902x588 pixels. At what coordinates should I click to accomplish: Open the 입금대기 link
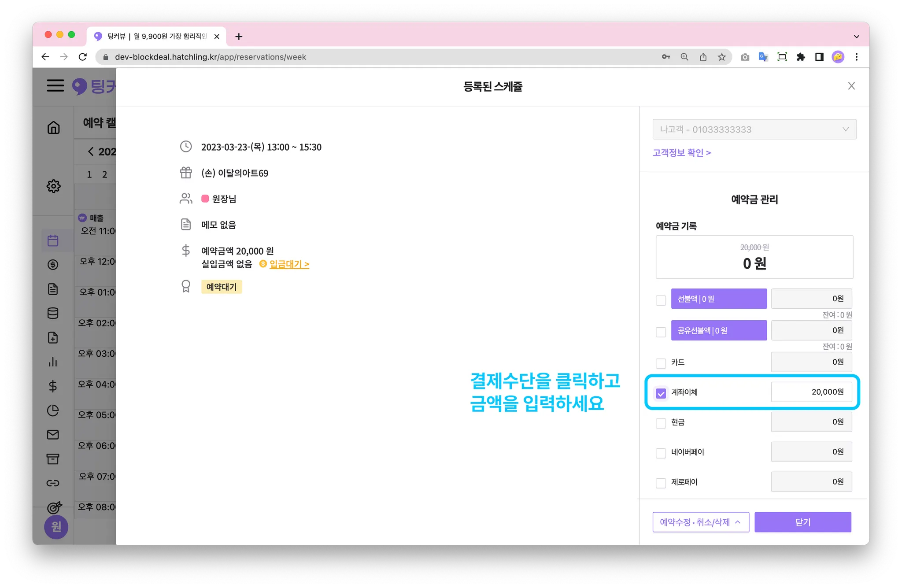click(x=289, y=264)
